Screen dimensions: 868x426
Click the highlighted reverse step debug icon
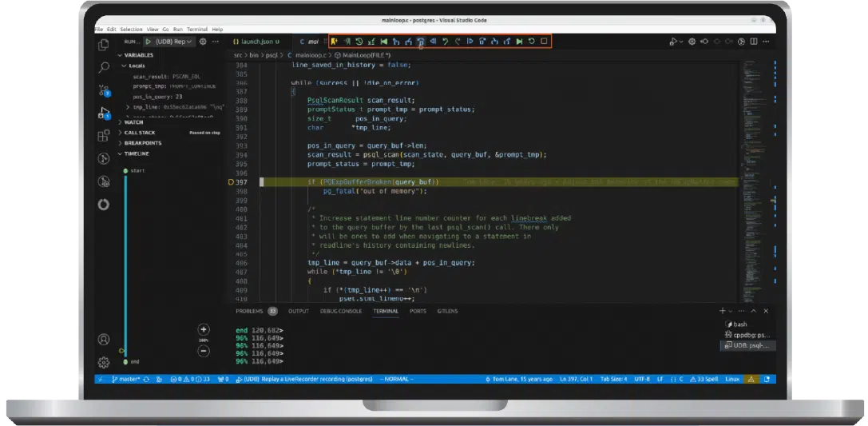421,42
